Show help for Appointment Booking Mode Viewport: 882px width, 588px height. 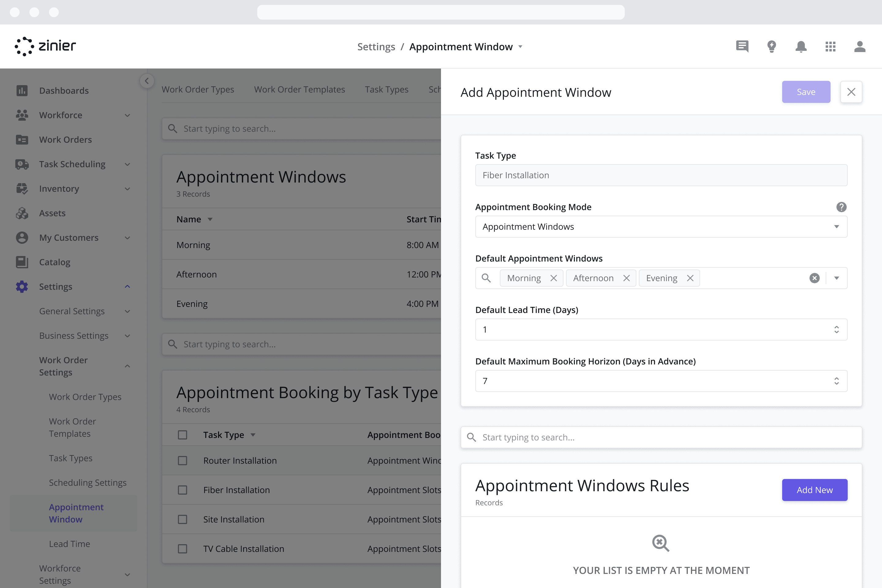[841, 207]
